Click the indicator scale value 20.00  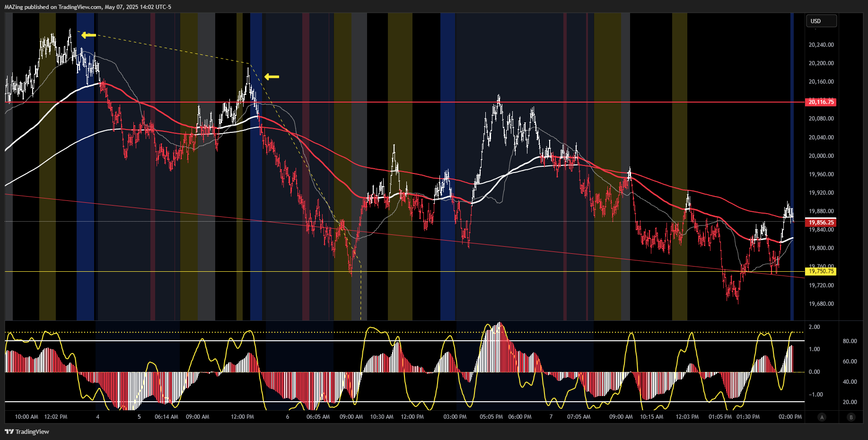tap(850, 402)
